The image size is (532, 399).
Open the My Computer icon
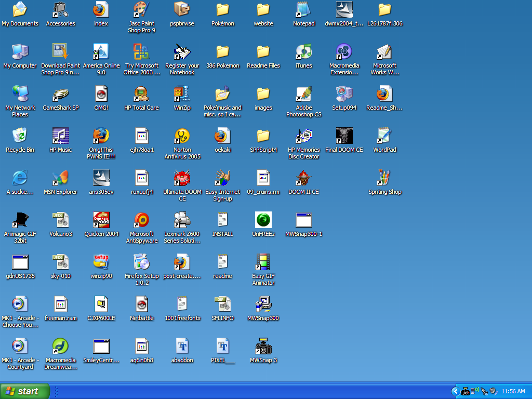(x=20, y=51)
